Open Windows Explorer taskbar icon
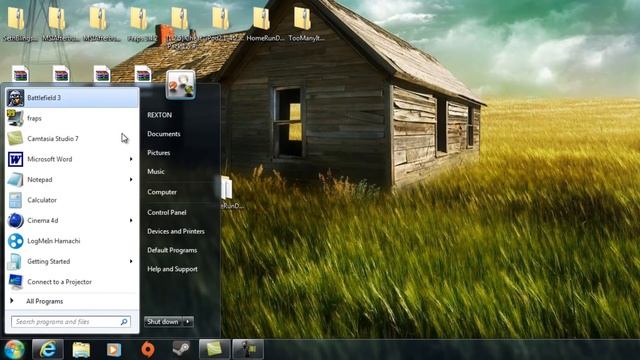 [x=81, y=349]
